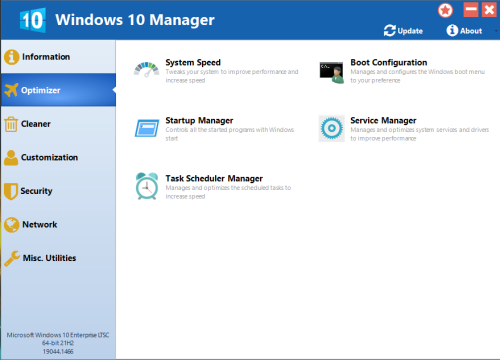Open the Task Scheduler Manager title link
Image resolution: width=500 pixels, height=360 pixels.
click(214, 179)
